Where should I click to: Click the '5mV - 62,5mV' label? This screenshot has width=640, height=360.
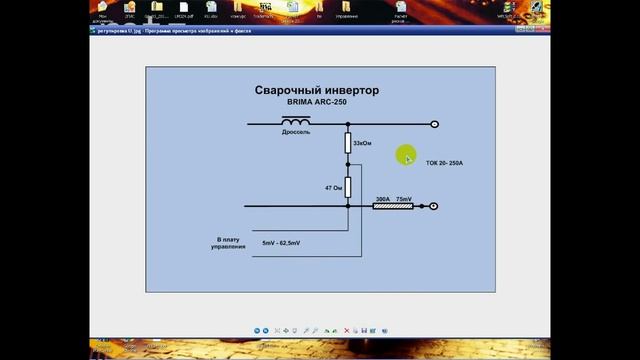[281, 243]
